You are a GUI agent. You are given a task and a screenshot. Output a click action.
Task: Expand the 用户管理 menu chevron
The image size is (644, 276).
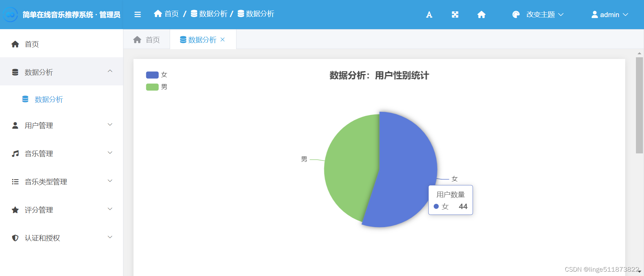[110, 125]
